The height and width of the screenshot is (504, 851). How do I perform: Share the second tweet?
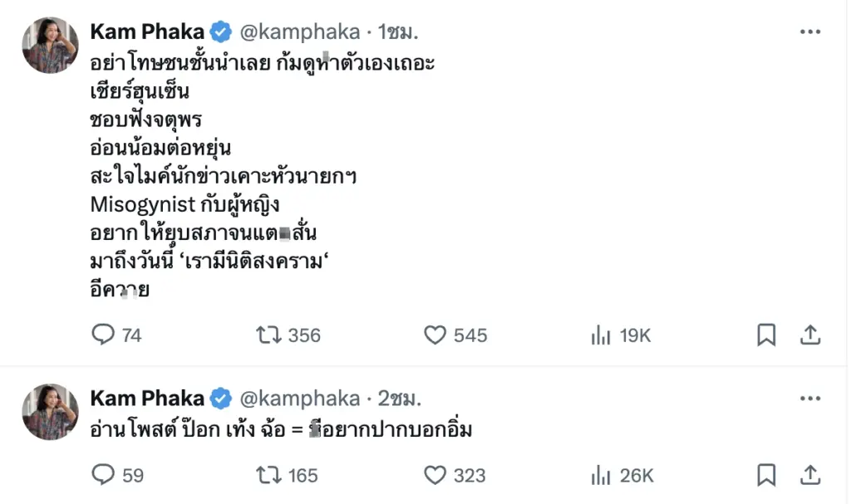(x=810, y=475)
